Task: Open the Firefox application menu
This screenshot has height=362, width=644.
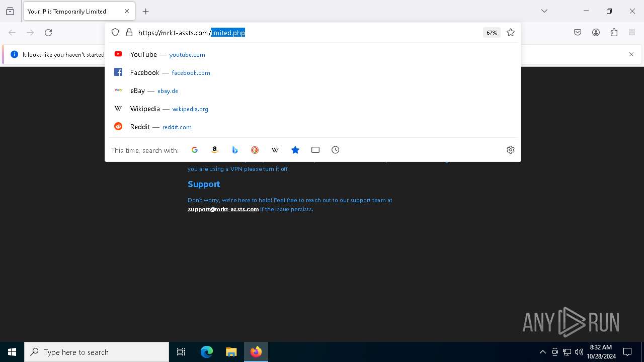Action: click(632, 33)
